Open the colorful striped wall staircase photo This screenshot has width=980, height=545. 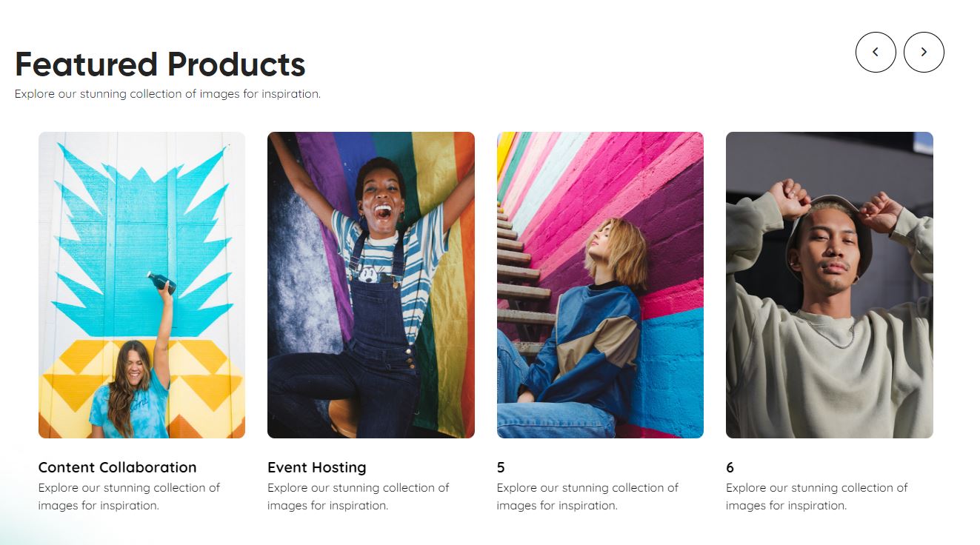pos(600,285)
